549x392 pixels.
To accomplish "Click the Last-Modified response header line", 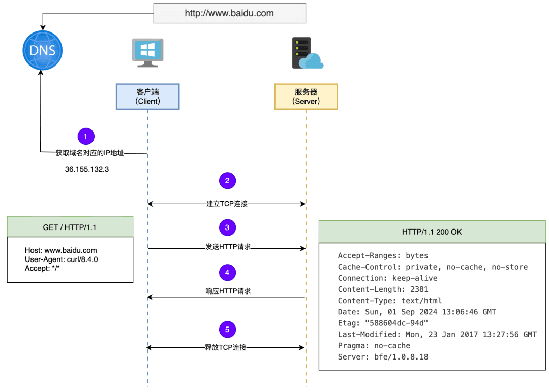I will pyautogui.click(x=437, y=334).
